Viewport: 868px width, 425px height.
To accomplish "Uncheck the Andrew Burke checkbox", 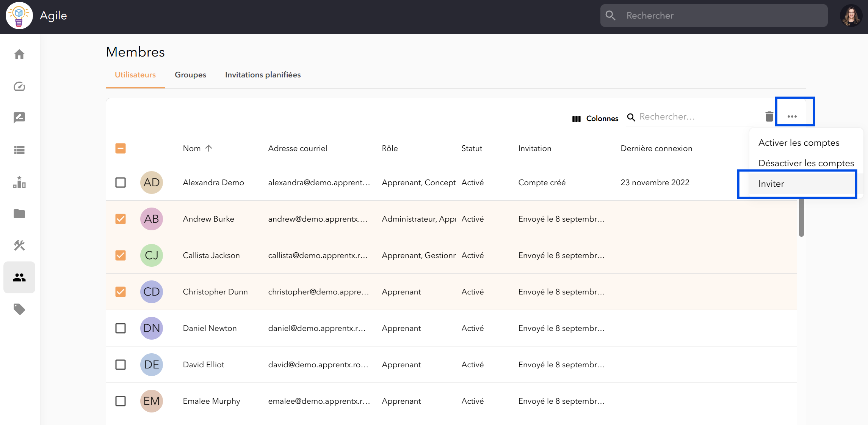I will click(x=121, y=219).
